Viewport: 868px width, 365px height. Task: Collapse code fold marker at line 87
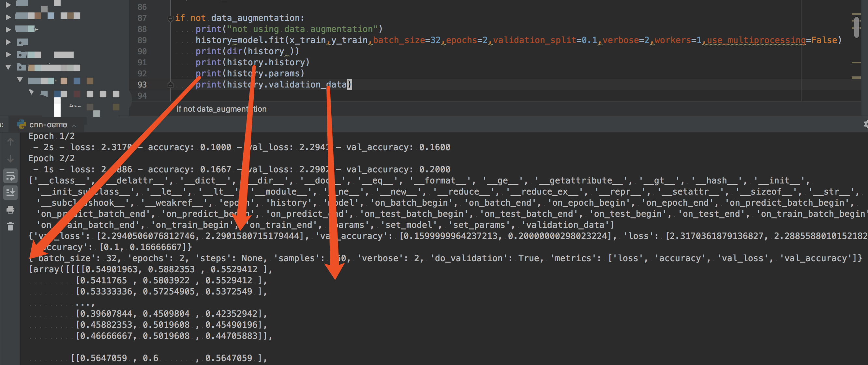pos(170,18)
